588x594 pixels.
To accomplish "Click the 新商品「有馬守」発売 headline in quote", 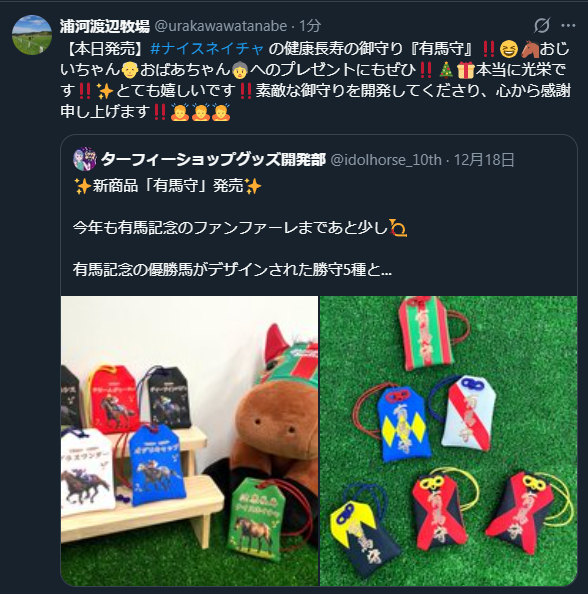I will point(168,186).
